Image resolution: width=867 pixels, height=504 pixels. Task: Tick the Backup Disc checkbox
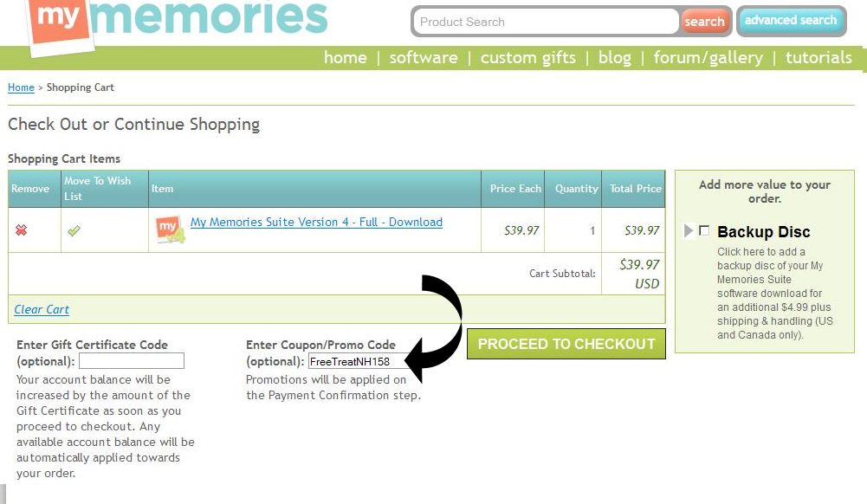coord(704,231)
